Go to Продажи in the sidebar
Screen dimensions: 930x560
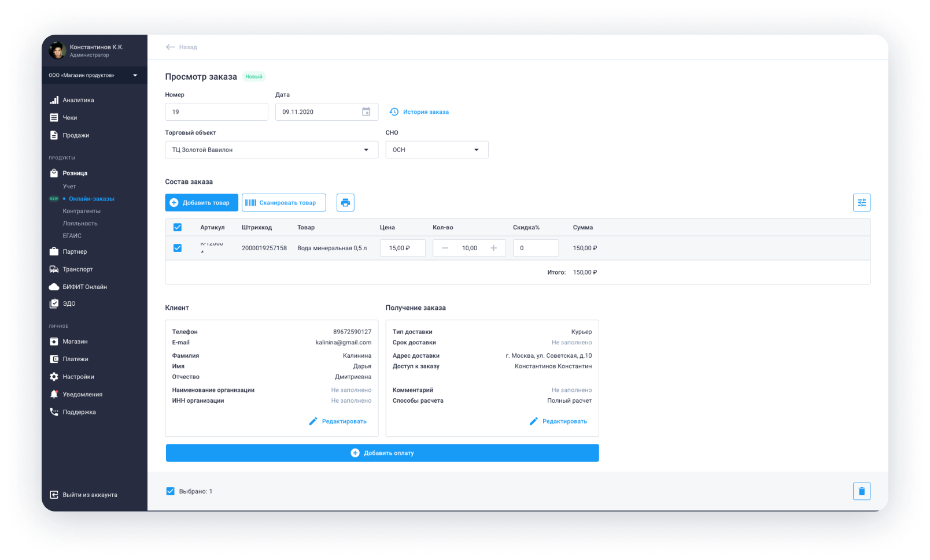pos(76,135)
